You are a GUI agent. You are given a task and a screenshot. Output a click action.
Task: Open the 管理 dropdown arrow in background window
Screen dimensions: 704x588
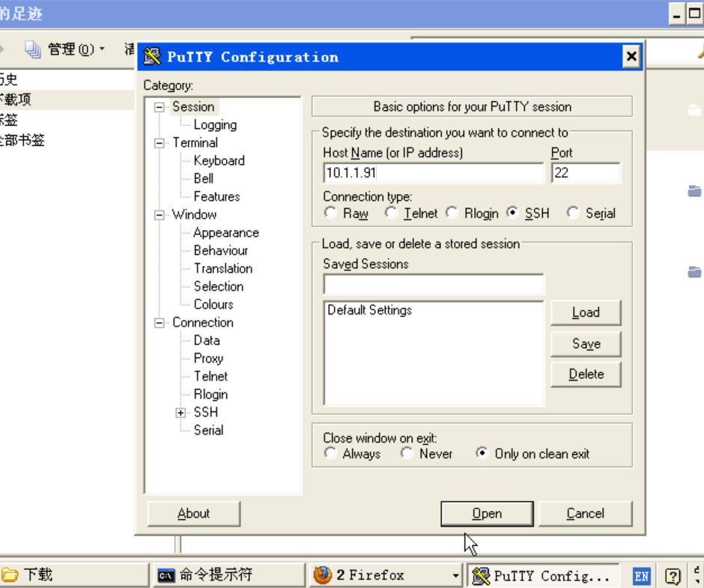point(103,49)
